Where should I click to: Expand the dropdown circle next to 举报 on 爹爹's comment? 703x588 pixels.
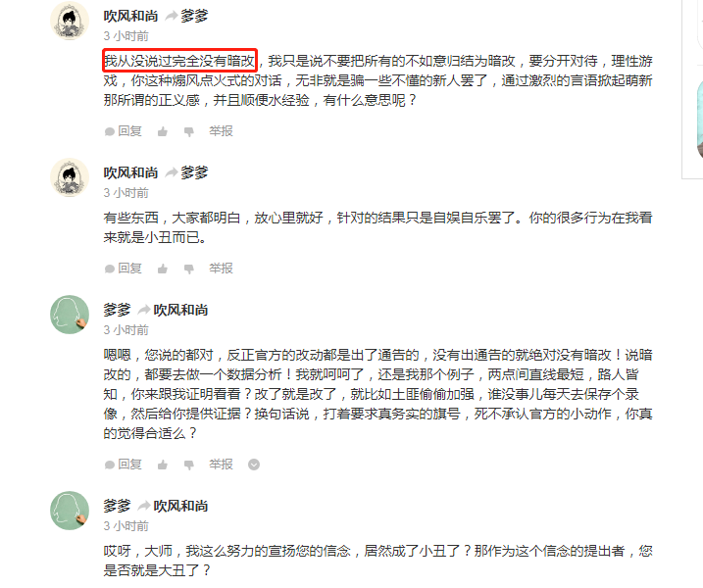(x=254, y=465)
